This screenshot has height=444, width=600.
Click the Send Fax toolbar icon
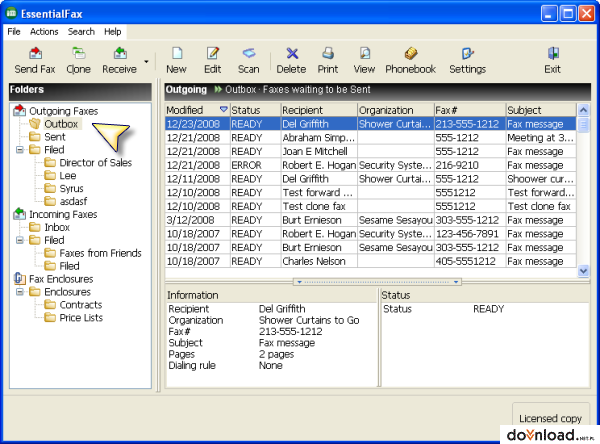35,60
